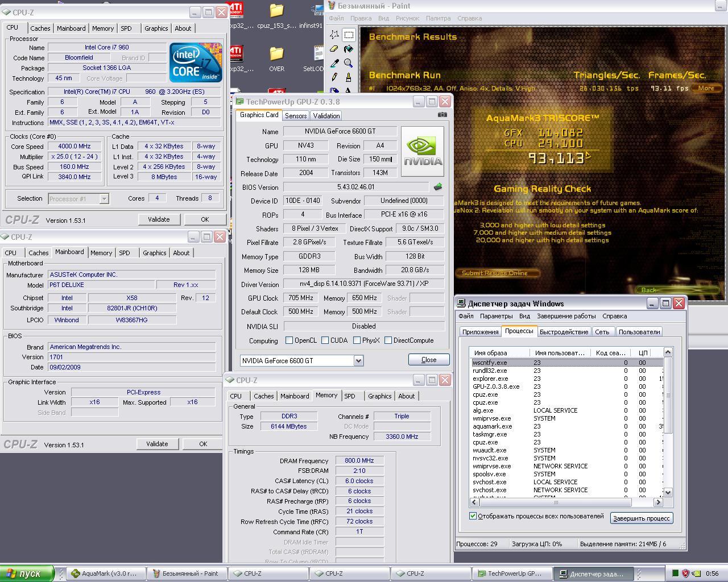Click OK in the Mainboard CPU-Z window
Screen dimensions: 728x582
click(203, 444)
